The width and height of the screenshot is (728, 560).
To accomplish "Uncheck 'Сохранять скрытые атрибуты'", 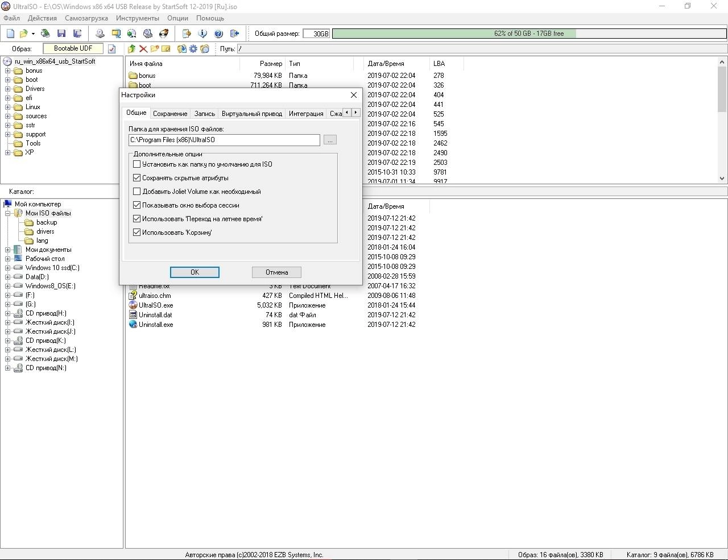I will 136,178.
